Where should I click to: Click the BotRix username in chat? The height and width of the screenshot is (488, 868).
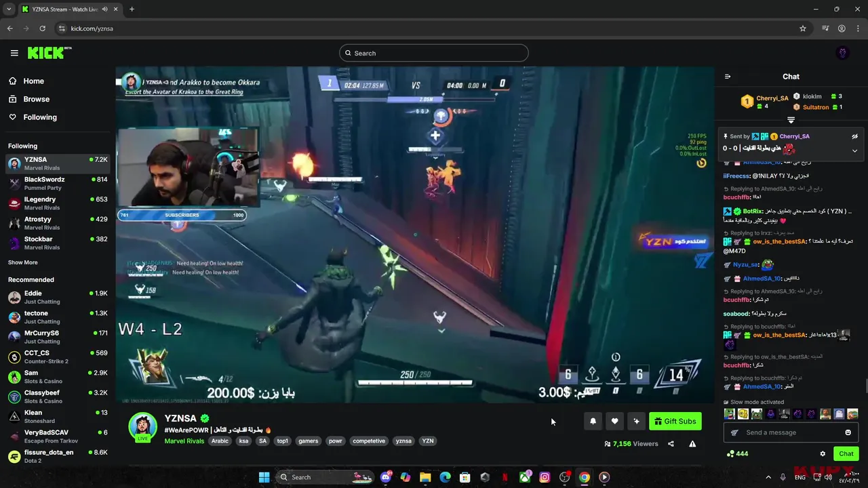click(753, 211)
